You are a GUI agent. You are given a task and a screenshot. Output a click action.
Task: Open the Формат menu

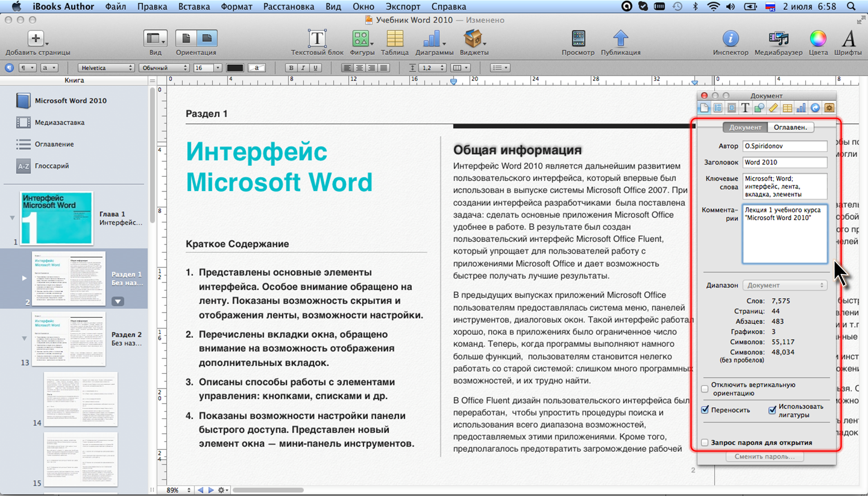tap(236, 6)
